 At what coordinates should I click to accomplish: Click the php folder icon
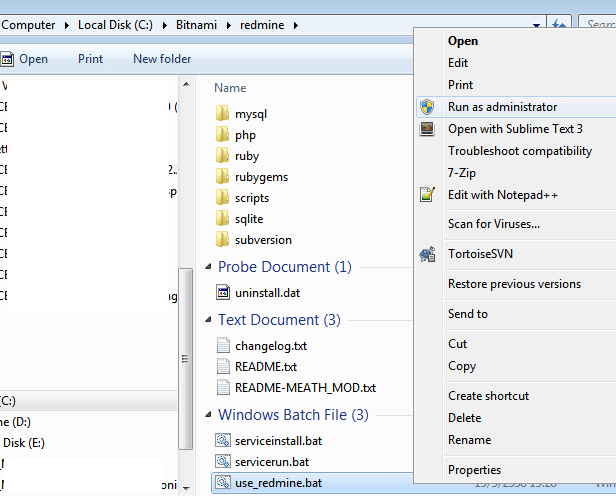222,134
